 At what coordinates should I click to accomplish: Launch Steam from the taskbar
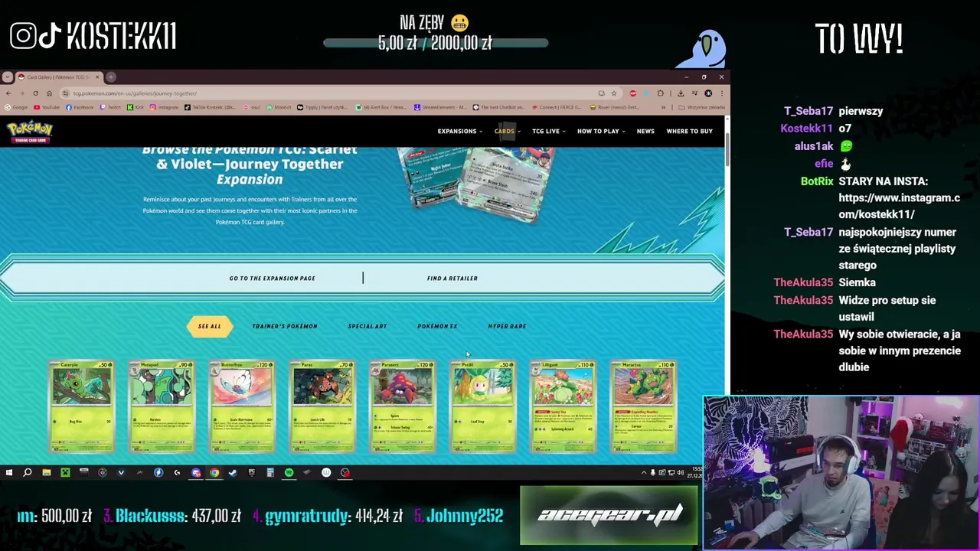point(233,473)
